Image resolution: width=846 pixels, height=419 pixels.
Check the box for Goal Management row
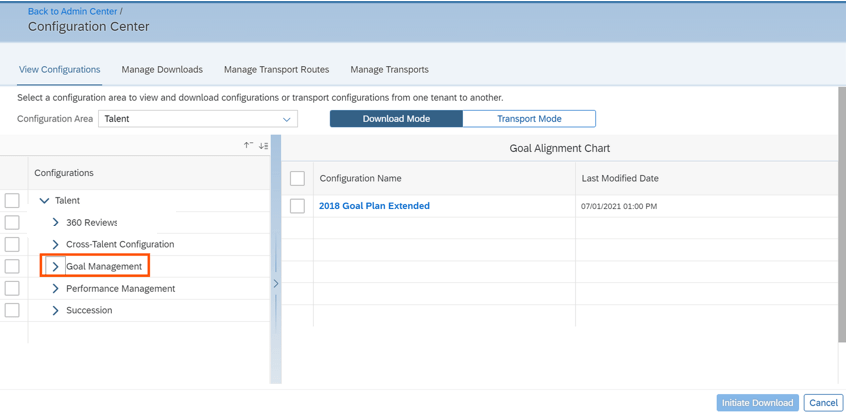point(12,267)
